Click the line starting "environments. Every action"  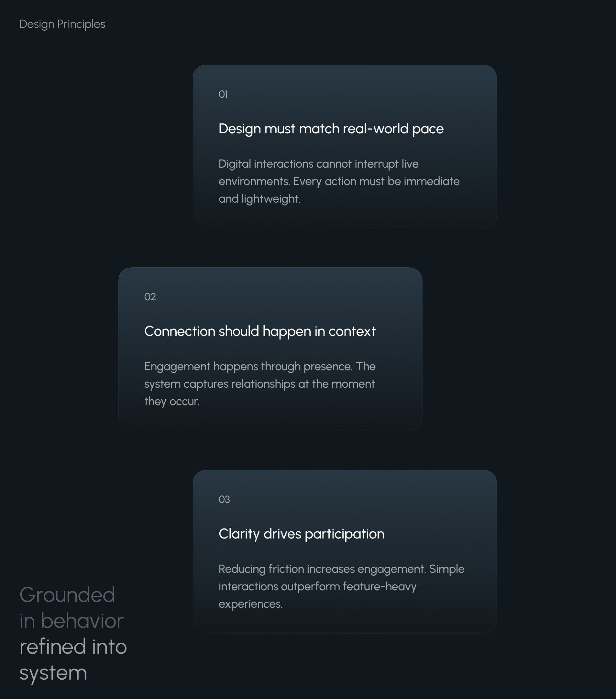point(339,181)
